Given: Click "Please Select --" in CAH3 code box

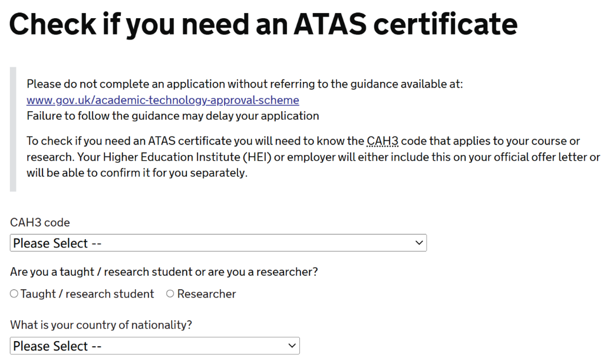Looking at the screenshot, I should coord(58,243).
